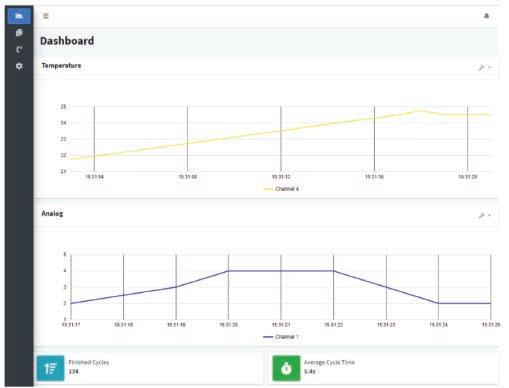
Task: Open the documents copy icon in sidebar
Action: point(19,33)
